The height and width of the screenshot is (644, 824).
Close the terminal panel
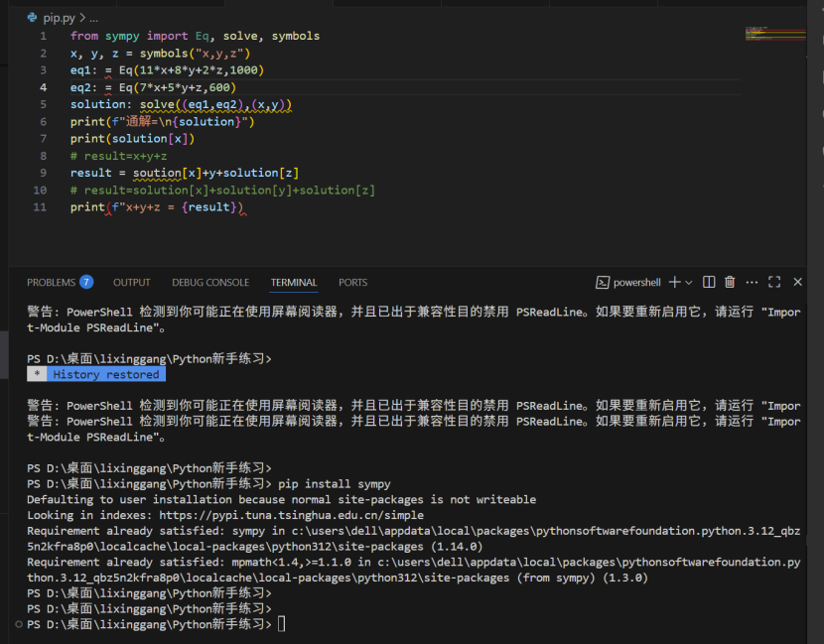coord(798,282)
